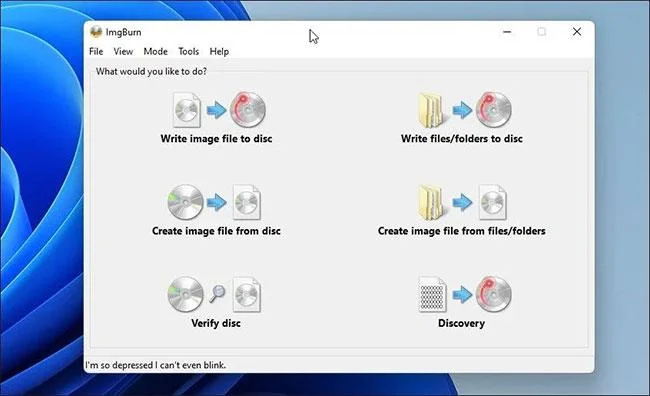Open the File menu
Image resolution: width=650 pixels, height=396 pixels.
[96, 51]
